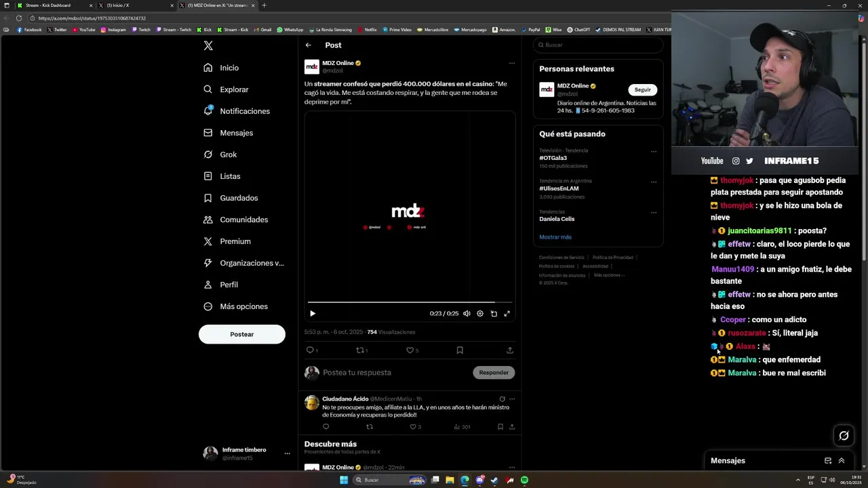Open File Explorer from taskbar
Image resolution: width=868 pixels, height=488 pixels.
tap(450, 480)
